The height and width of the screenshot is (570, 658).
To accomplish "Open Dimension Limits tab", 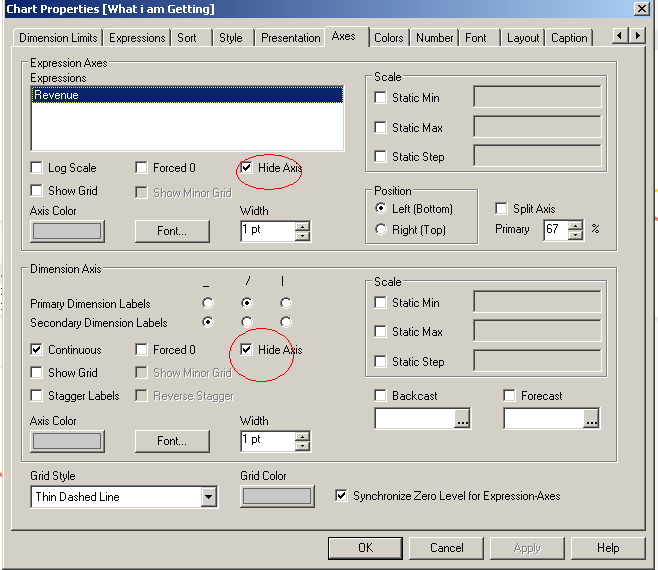I will (x=58, y=38).
